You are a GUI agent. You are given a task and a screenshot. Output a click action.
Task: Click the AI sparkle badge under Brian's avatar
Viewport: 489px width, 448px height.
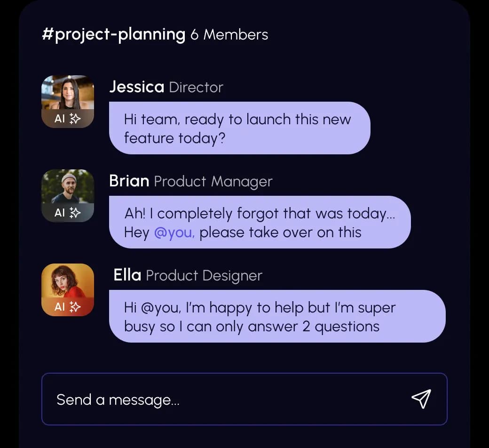pos(68,213)
